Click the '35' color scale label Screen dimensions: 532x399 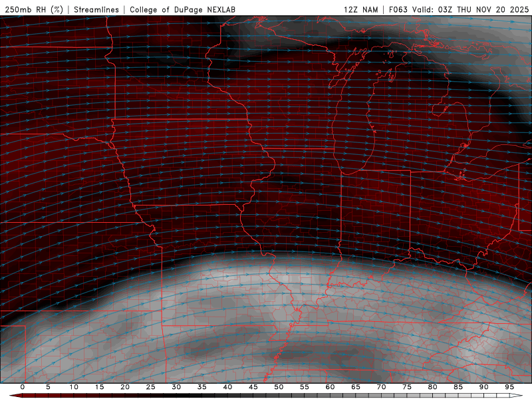[202, 387]
